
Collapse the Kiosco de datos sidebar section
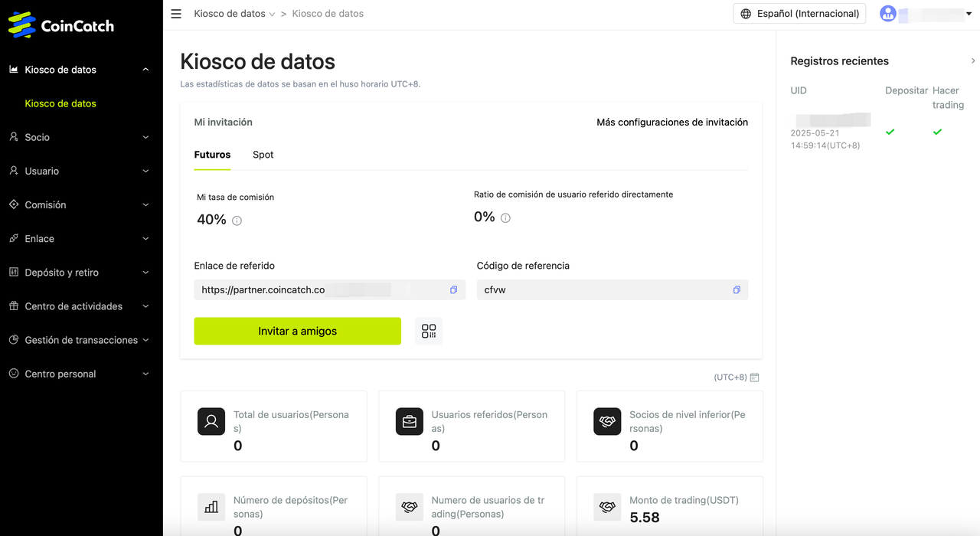[145, 69]
